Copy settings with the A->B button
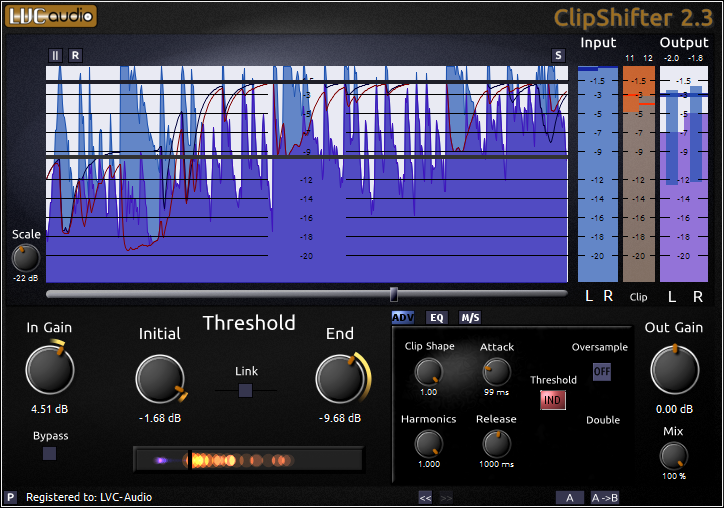The height and width of the screenshot is (508, 724). 606,497
